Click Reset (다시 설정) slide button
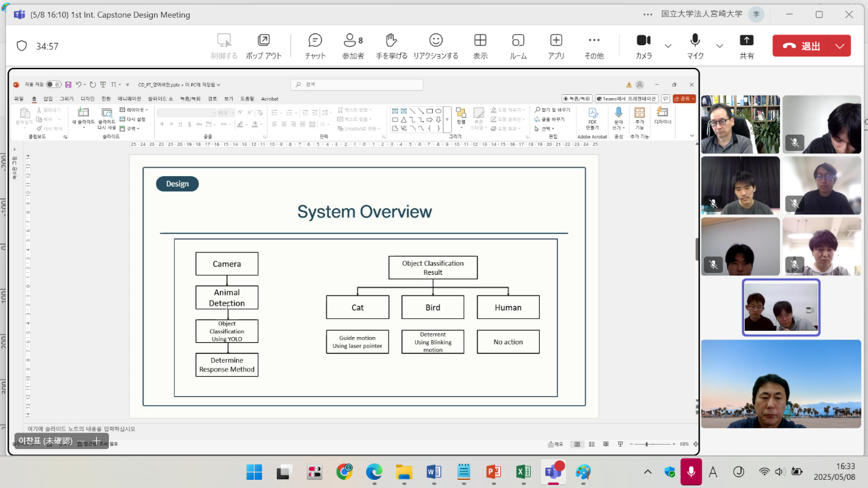This screenshot has height=488, width=868. coord(132,119)
